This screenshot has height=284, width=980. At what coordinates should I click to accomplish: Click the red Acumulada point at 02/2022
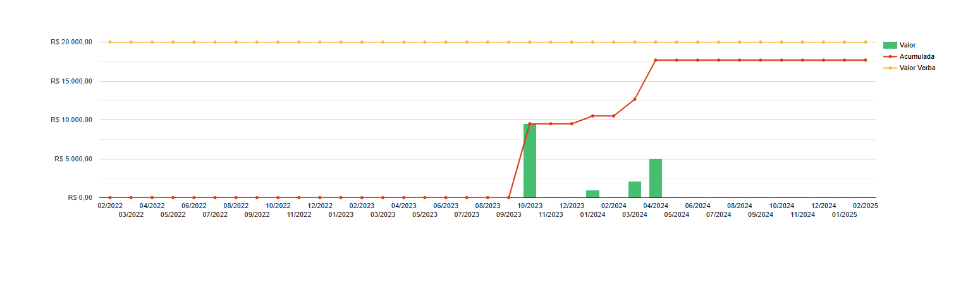pyautogui.click(x=110, y=197)
